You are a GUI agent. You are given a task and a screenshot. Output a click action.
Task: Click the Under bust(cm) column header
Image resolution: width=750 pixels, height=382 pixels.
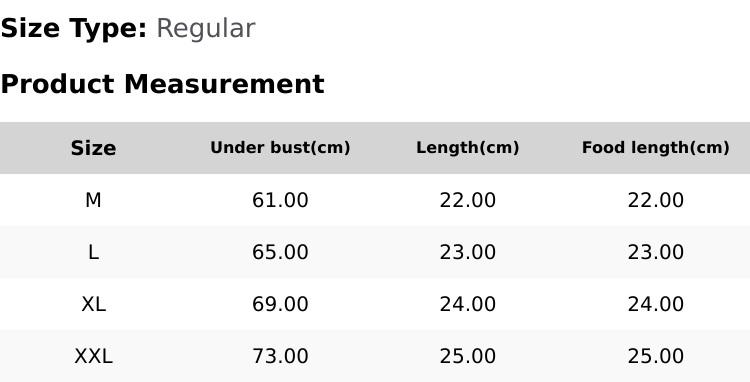tap(280, 148)
